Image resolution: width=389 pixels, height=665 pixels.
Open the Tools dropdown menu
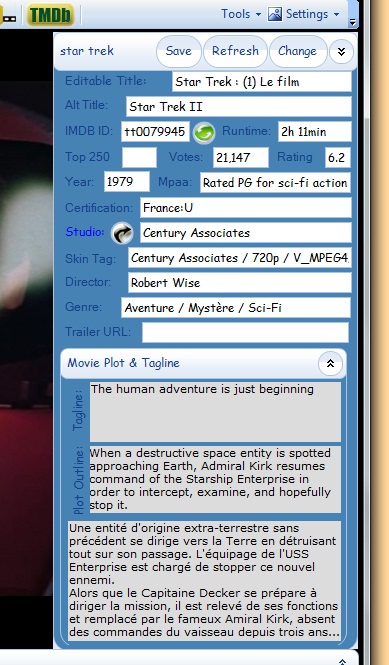point(241,14)
